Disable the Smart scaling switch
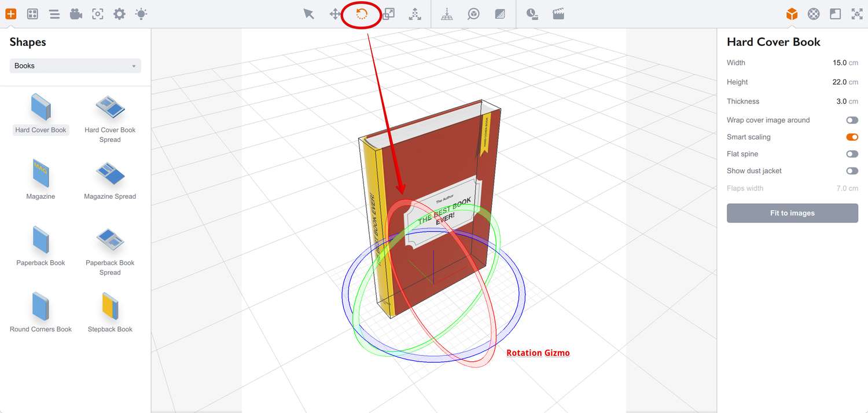Image resolution: width=868 pixels, height=413 pixels. 852,137
